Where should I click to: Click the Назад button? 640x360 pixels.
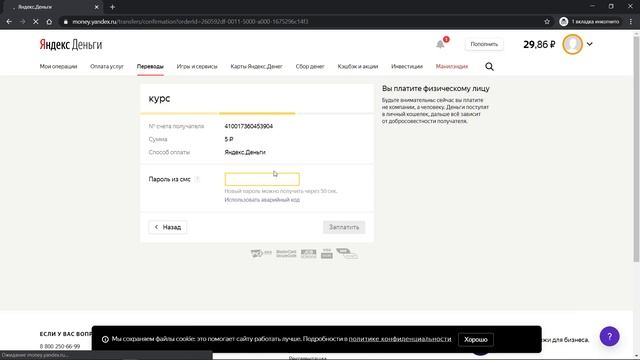pos(168,227)
